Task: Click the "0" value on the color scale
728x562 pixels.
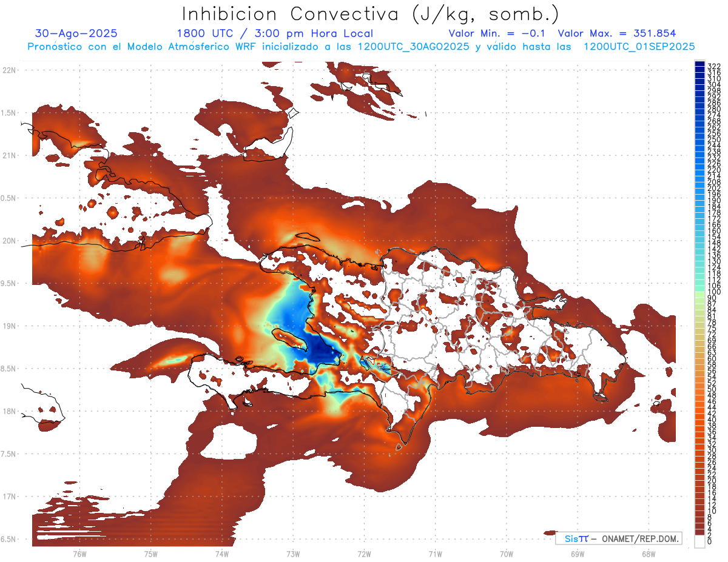Action: pos(710,541)
